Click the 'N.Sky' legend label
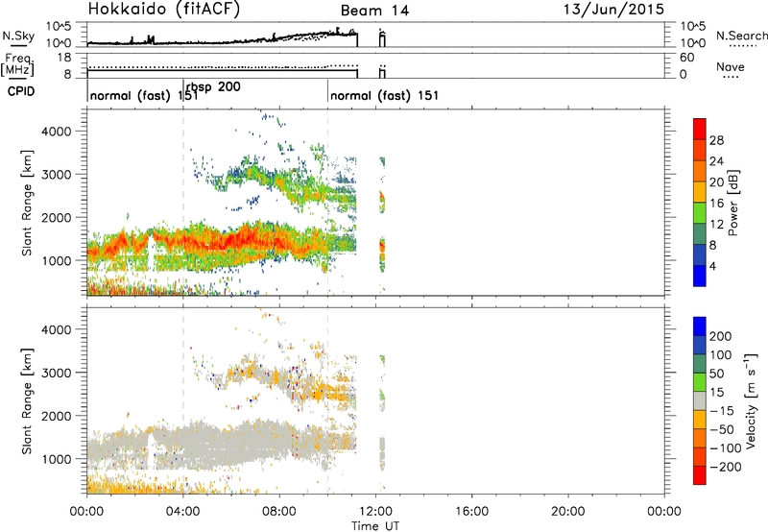Screen dimensions: 768x532 (18, 36)
